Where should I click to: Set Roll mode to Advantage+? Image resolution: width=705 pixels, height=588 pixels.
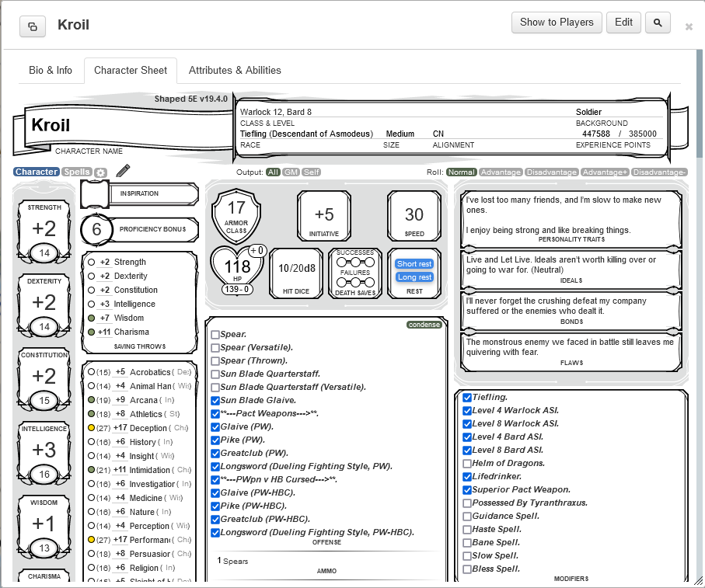[x=605, y=172]
